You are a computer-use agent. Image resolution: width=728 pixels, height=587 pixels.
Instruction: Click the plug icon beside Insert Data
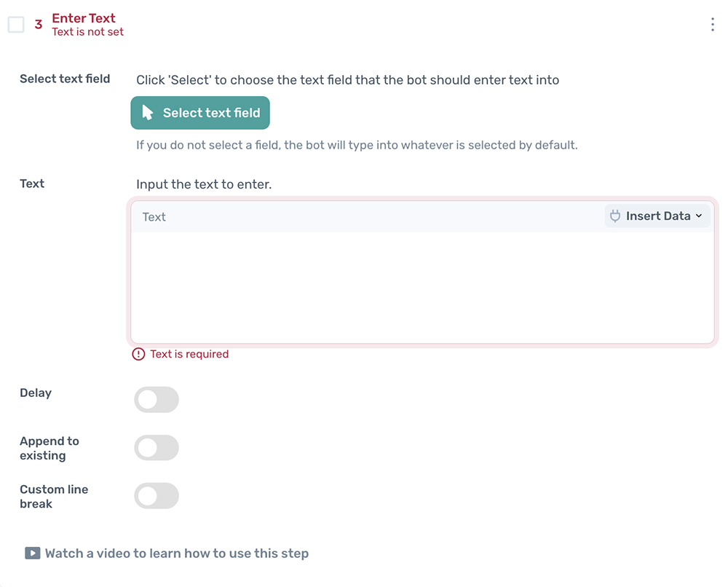click(616, 216)
